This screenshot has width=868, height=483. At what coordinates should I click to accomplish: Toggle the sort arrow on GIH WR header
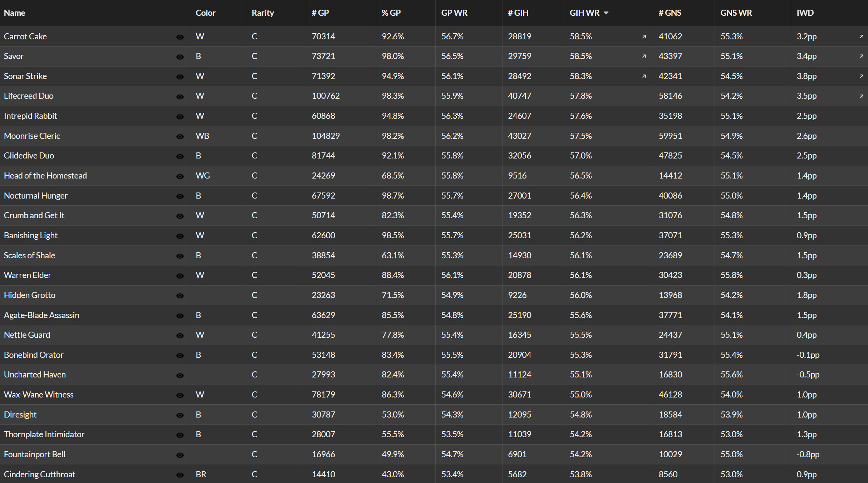(x=606, y=13)
